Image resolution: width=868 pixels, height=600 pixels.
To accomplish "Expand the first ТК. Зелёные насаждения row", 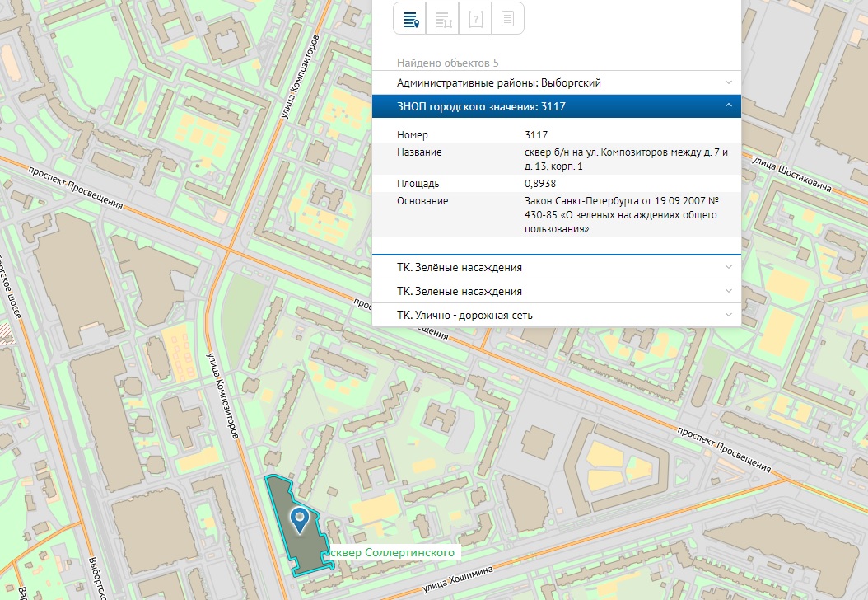I will [728, 268].
